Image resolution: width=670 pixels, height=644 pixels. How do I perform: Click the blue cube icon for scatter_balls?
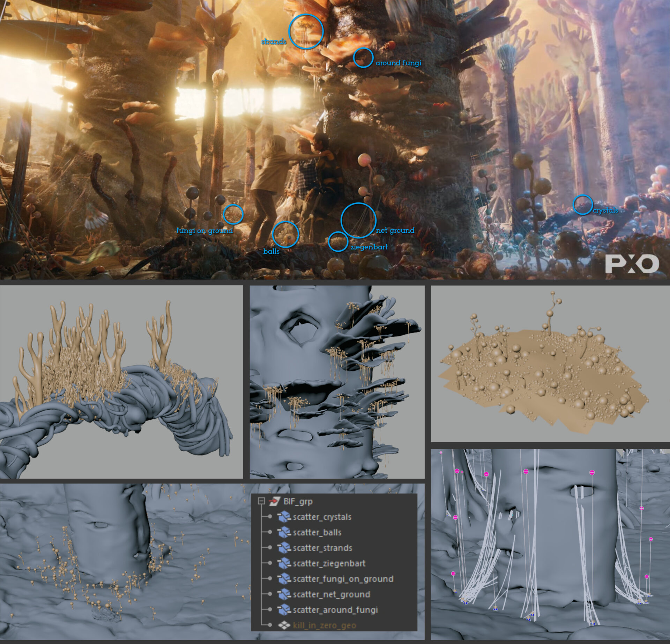tap(285, 533)
